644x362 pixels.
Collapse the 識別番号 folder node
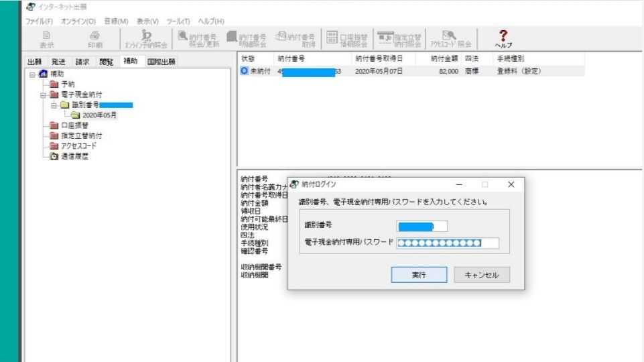(x=54, y=105)
